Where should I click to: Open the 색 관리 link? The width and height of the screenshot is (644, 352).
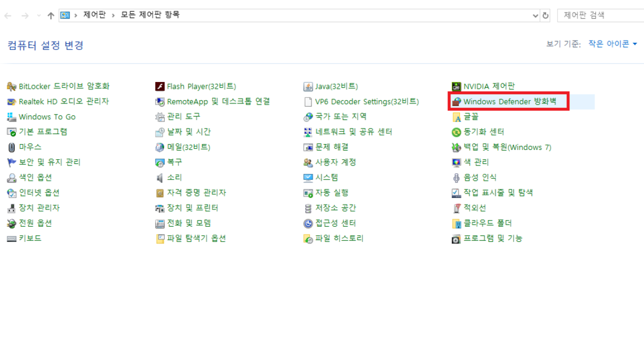pyautogui.click(x=476, y=162)
